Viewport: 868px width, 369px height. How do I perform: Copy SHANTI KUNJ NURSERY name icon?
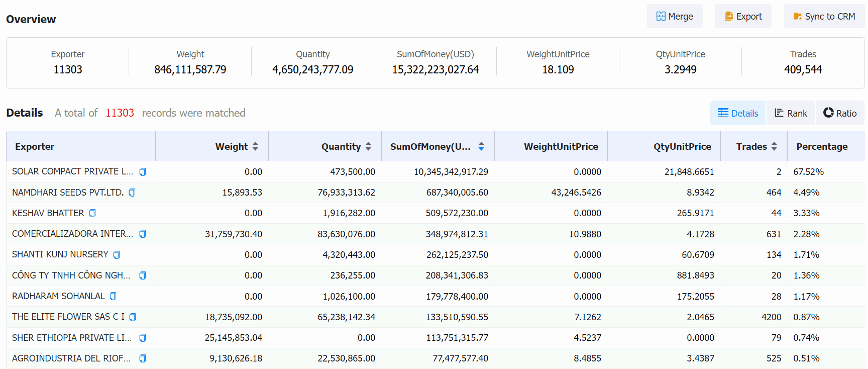[117, 255]
